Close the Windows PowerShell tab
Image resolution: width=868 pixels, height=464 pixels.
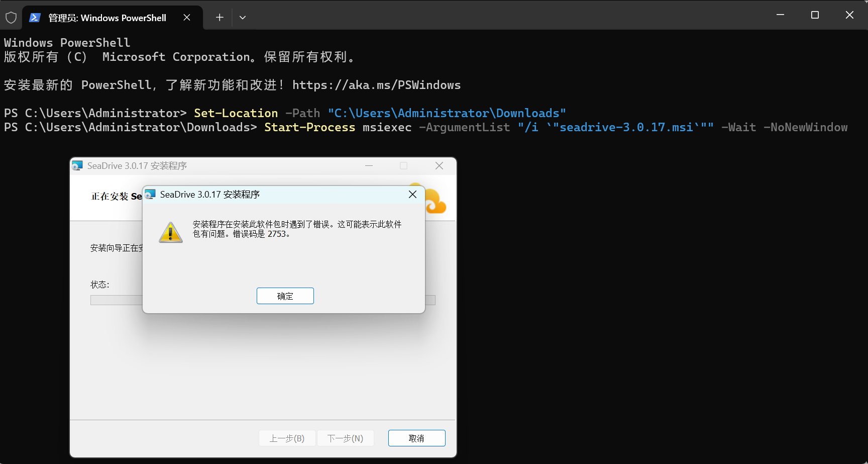click(187, 18)
